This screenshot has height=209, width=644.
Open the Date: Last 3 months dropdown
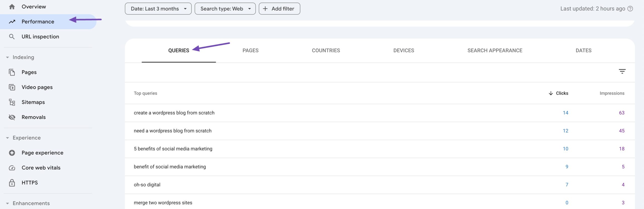click(x=158, y=9)
